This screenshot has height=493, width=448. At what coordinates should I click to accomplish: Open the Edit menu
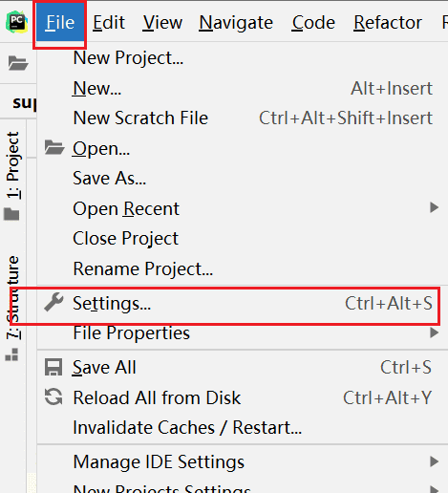pos(109,23)
